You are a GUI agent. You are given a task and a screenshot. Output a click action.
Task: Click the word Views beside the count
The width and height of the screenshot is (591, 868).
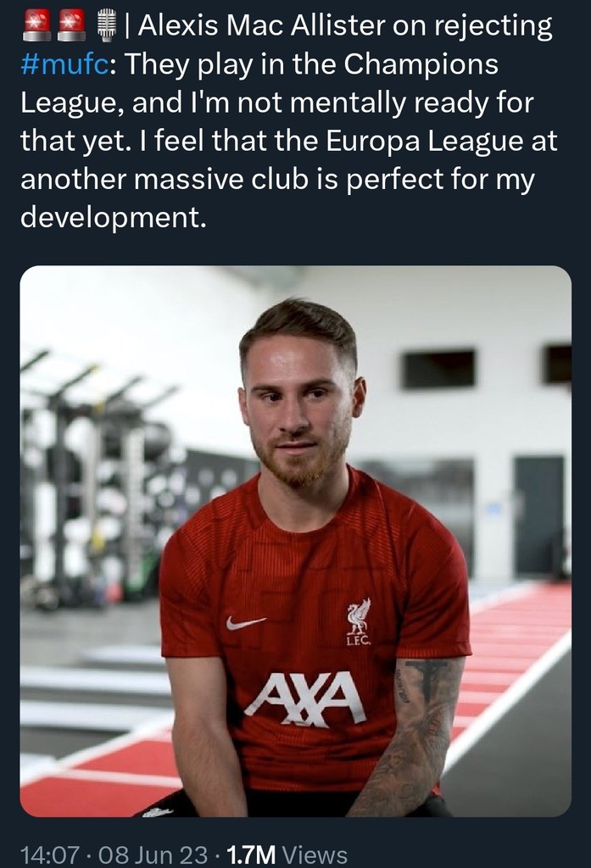tap(316, 854)
